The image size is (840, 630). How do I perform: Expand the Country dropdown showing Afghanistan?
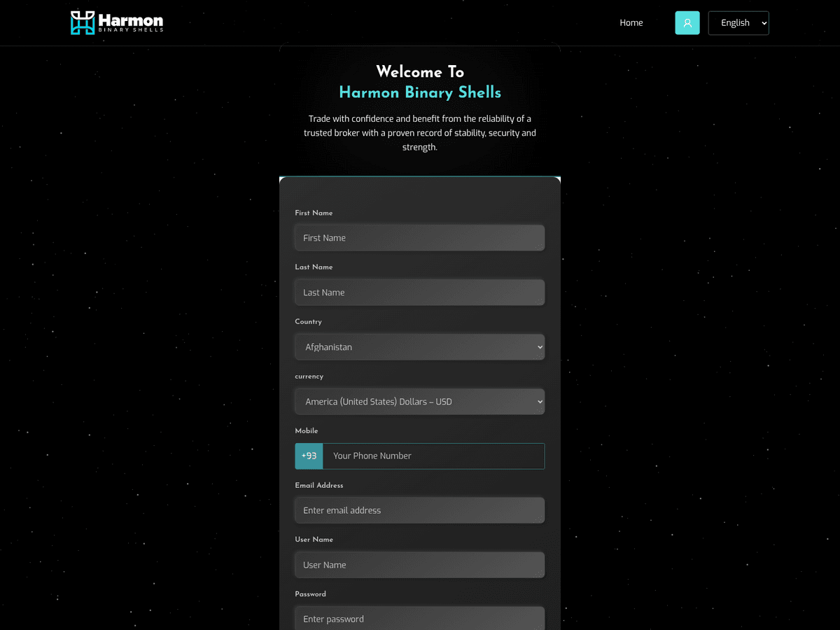coord(420,347)
